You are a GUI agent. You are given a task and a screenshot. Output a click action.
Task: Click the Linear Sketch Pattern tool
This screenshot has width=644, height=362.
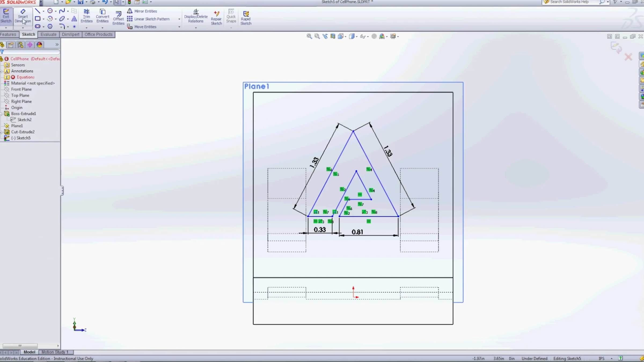tap(148, 19)
